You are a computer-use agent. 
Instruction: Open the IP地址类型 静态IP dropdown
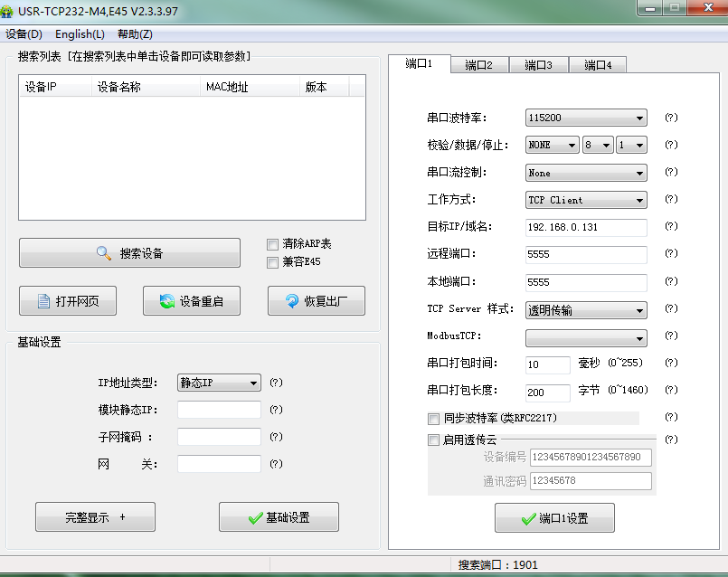click(x=219, y=383)
